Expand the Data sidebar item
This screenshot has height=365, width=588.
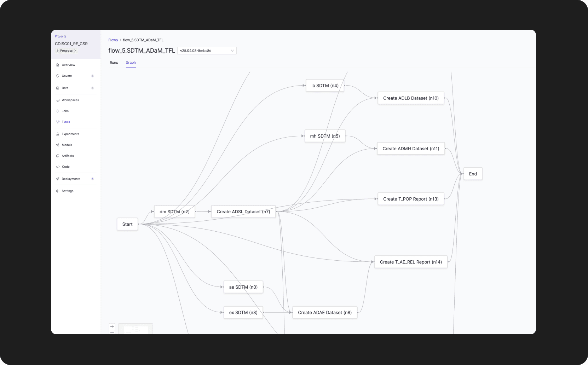click(x=93, y=88)
